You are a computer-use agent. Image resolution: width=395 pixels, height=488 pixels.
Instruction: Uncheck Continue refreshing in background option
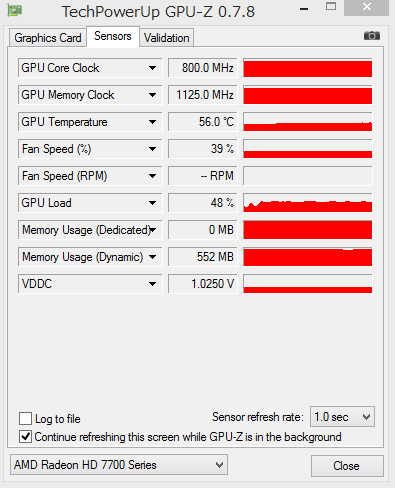[x=26, y=437]
